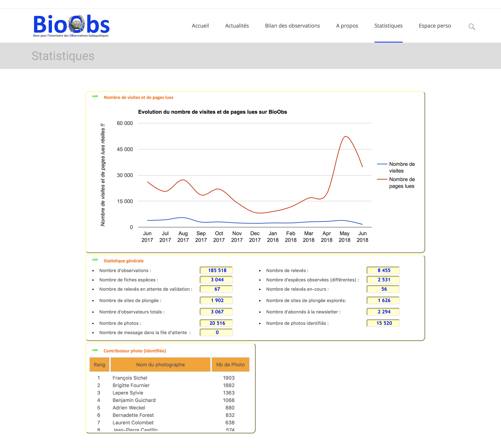Click the label 'Nombre d'abonnés à la newsletter :'
The width and height of the screenshot is (501, 448).
[x=303, y=312]
